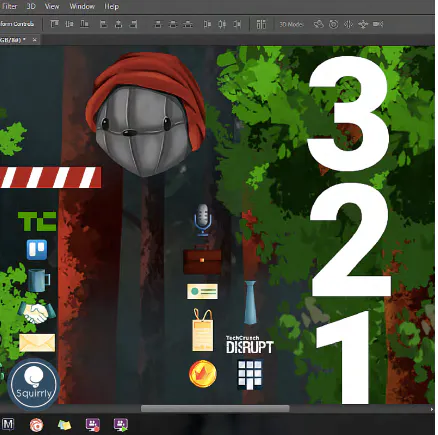Click the Distribute top edges icon

tap(158, 24)
